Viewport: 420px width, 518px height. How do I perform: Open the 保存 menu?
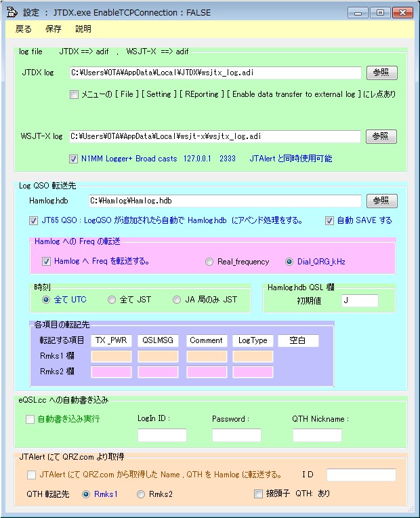[53, 29]
